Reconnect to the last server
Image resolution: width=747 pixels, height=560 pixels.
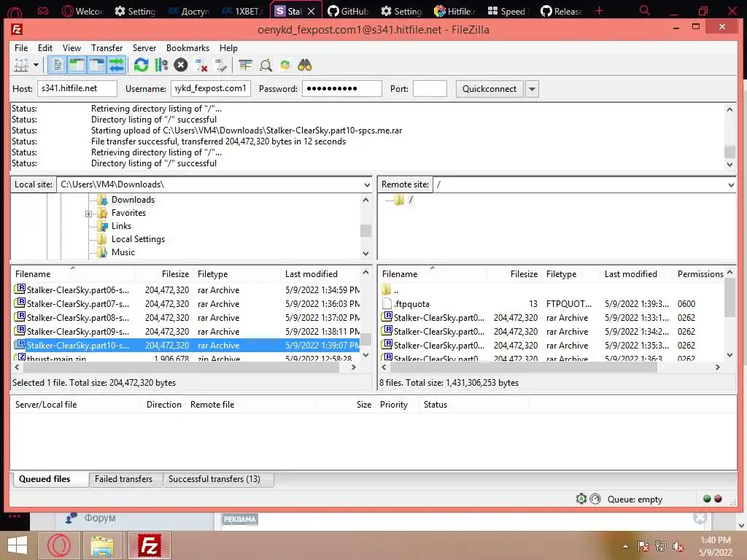[x=220, y=65]
